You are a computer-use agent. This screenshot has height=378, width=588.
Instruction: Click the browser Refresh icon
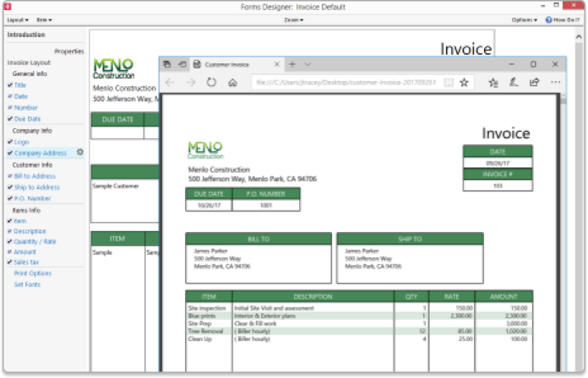[x=210, y=83]
